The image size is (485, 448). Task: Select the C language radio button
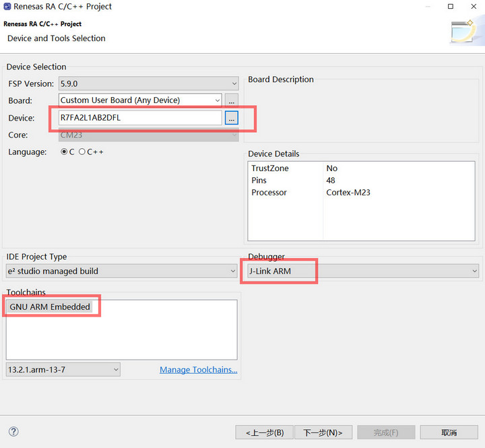(64, 152)
